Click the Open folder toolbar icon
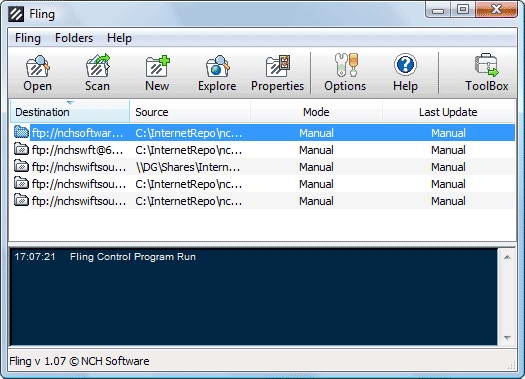Screen dimensions: 525x379 tap(38, 66)
